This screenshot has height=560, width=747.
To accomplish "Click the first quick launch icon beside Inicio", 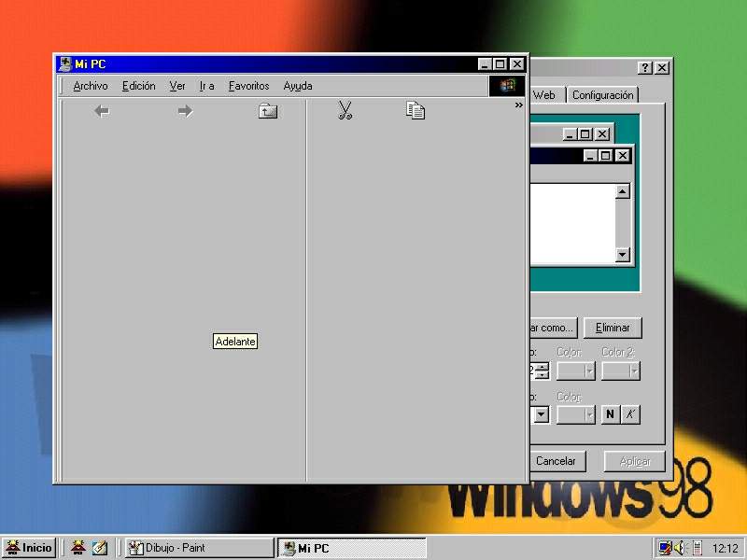I will (78, 548).
